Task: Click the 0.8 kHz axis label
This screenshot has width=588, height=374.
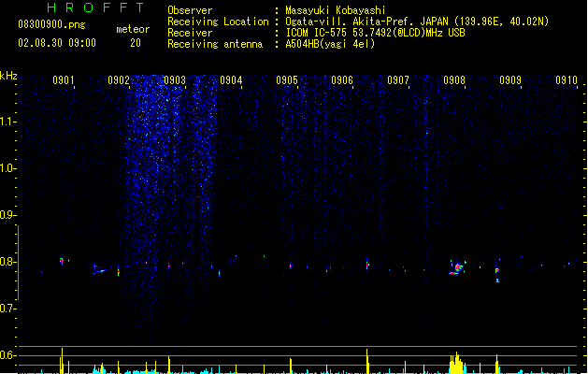Action: (x=7, y=262)
